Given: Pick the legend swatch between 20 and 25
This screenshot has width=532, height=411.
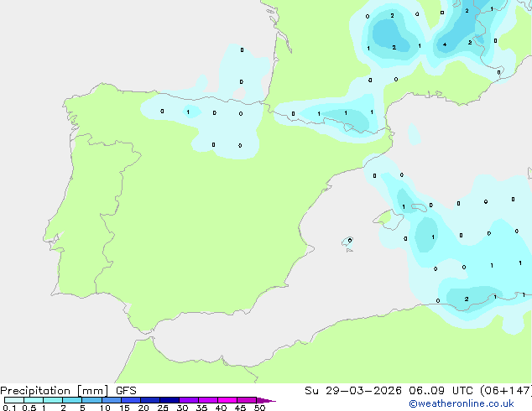Looking at the screenshot, I should click(x=150, y=400).
